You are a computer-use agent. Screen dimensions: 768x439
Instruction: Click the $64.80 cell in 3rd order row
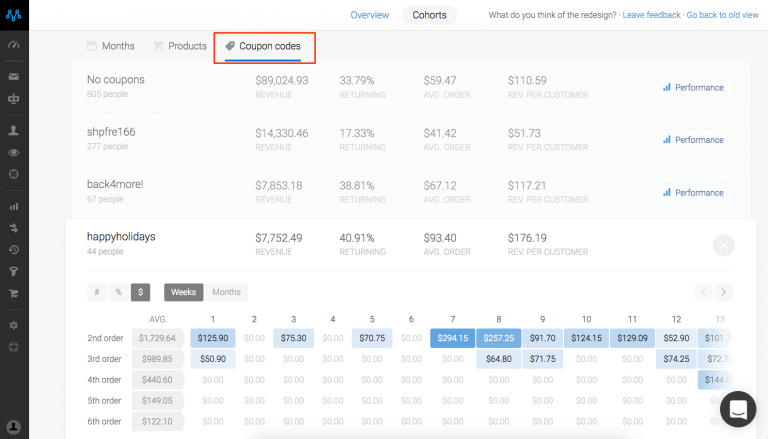499,359
